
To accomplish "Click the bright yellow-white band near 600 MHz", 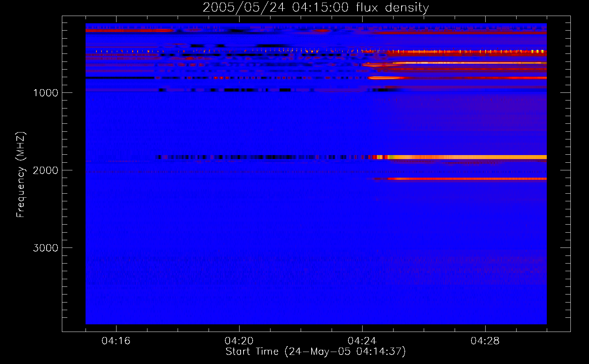I will coord(470,63).
